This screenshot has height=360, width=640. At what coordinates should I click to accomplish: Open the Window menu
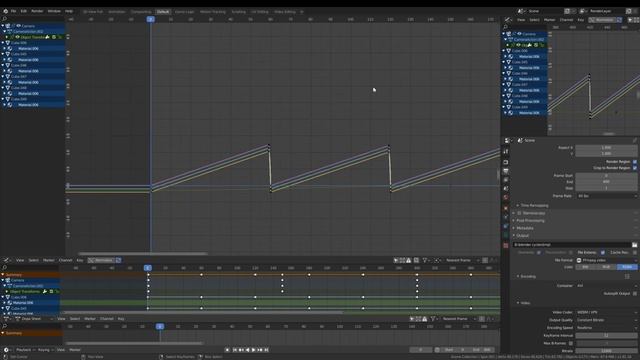pyautogui.click(x=54, y=11)
